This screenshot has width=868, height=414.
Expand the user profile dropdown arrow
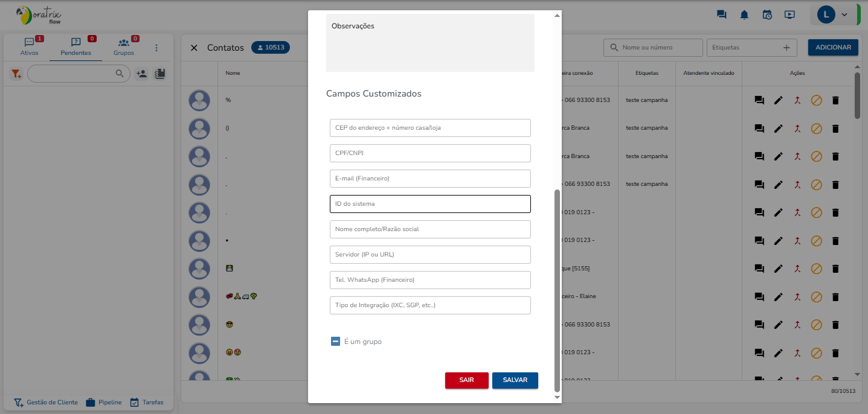pyautogui.click(x=844, y=15)
